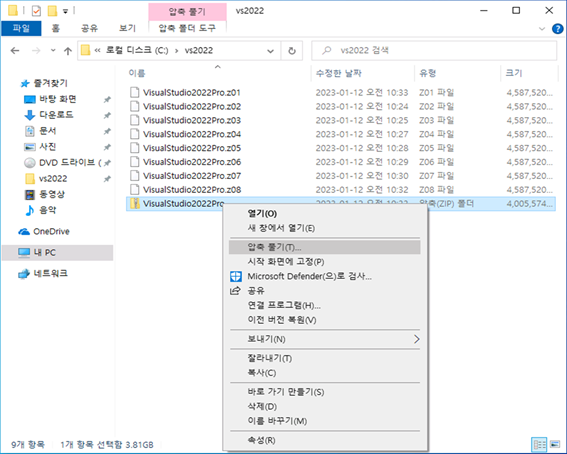Open 다운로드 in the sidebar
Image resolution: width=567 pixels, height=454 pixels.
coord(49,115)
